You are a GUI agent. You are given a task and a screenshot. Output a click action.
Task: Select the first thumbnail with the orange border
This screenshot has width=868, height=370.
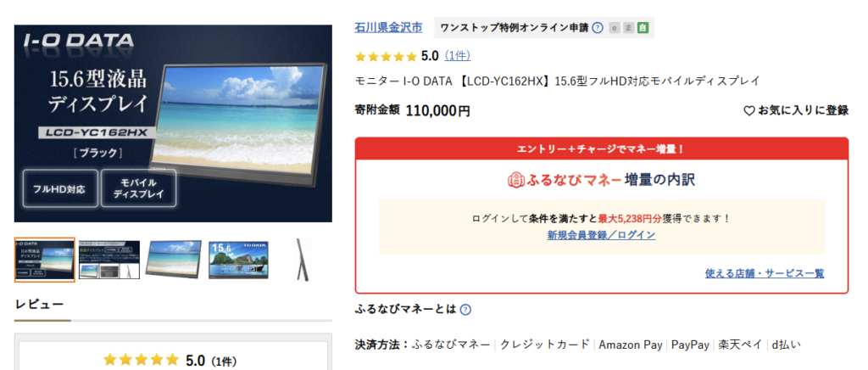44,261
